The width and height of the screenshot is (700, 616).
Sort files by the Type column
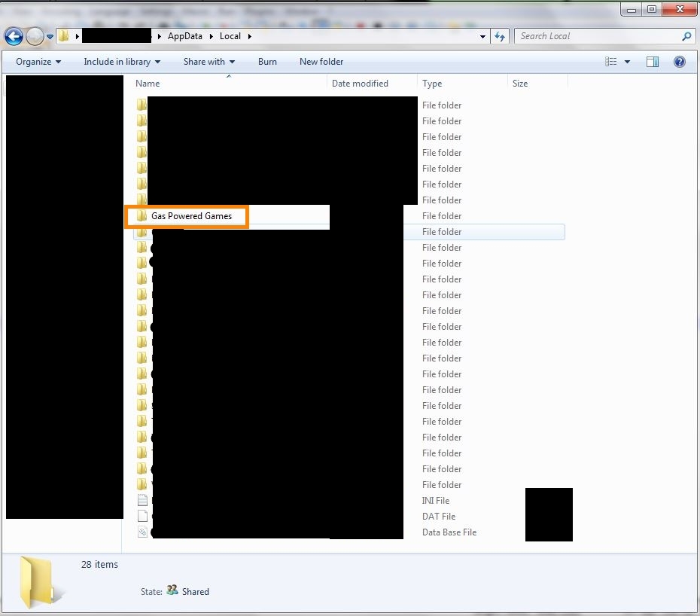pyautogui.click(x=432, y=84)
